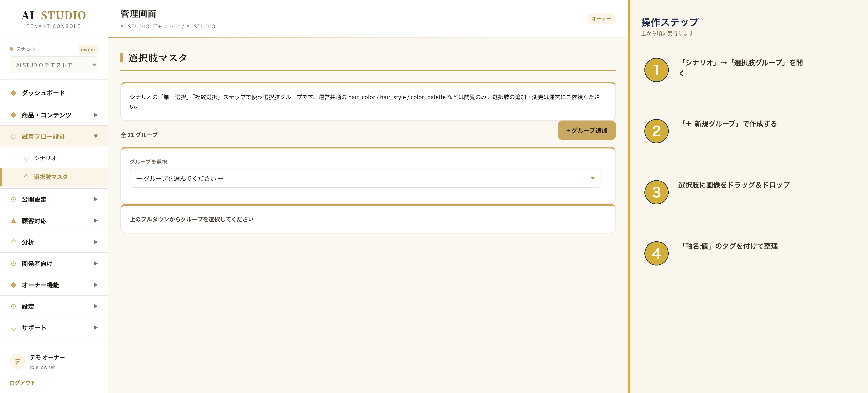868x393 pixels.
Task: Click the グループを選択 field label
Action: tap(148, 162)
